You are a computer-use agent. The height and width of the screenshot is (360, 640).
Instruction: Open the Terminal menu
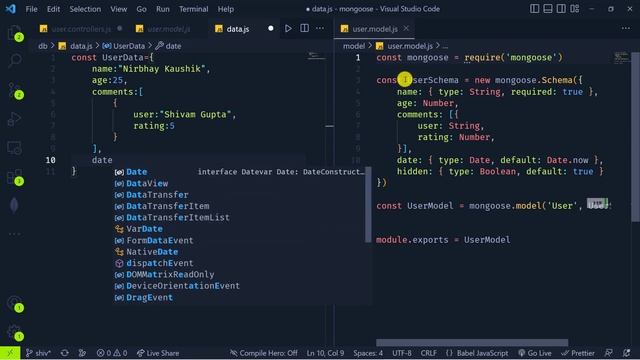193,9
